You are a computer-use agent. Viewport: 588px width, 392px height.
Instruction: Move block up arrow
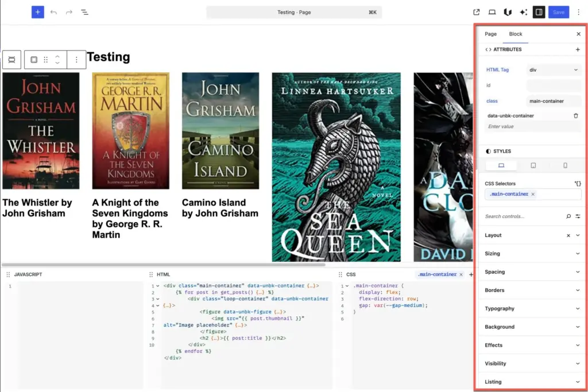click(x=57, y=57)
